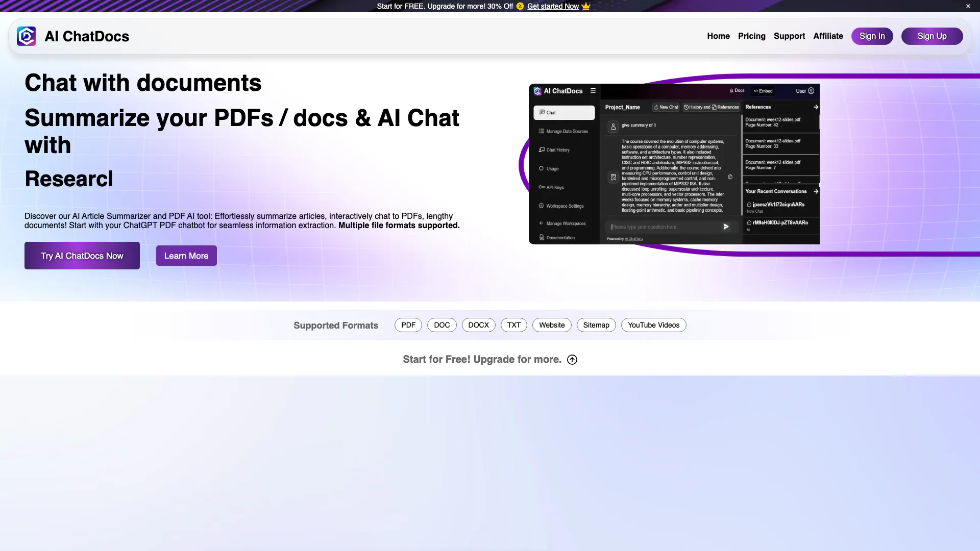Go to the Support page

789,36
